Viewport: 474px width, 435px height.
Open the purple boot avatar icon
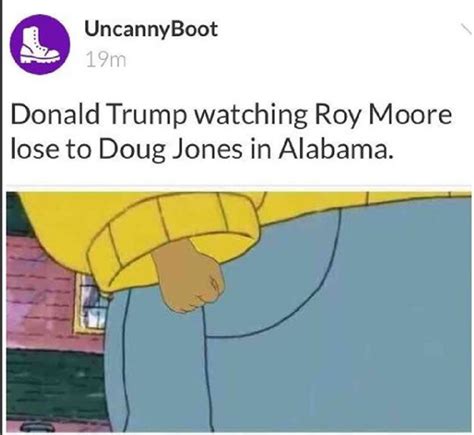[x=40, y=44]
